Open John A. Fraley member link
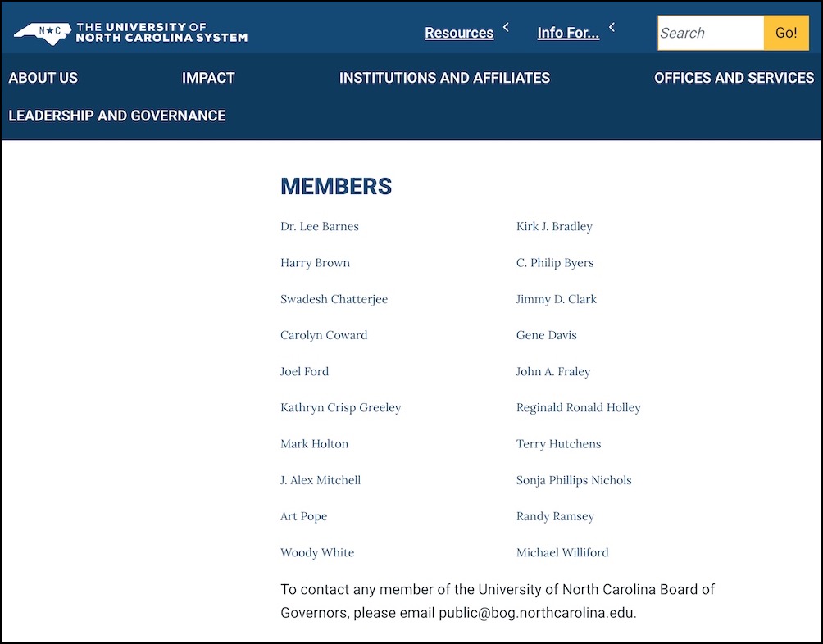823x644 pixels. click(553, 372)
